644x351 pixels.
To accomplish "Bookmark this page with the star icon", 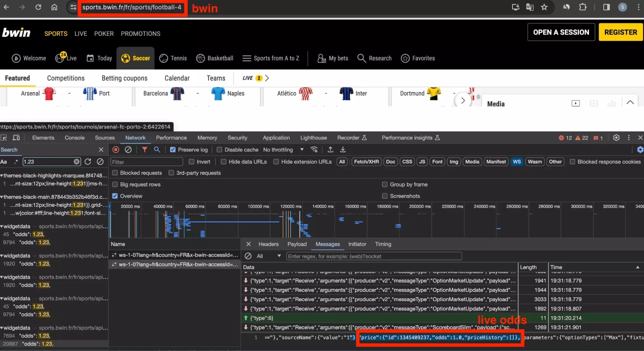I will 544,7.
